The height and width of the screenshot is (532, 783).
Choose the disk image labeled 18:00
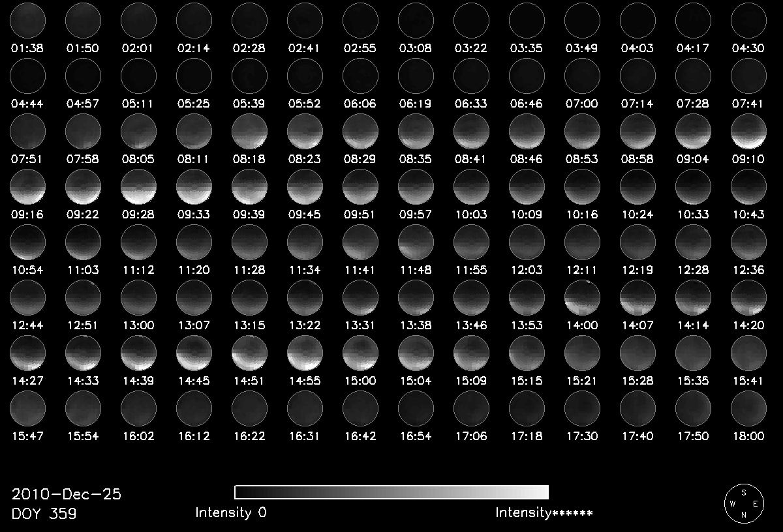(x=748, y=409)
